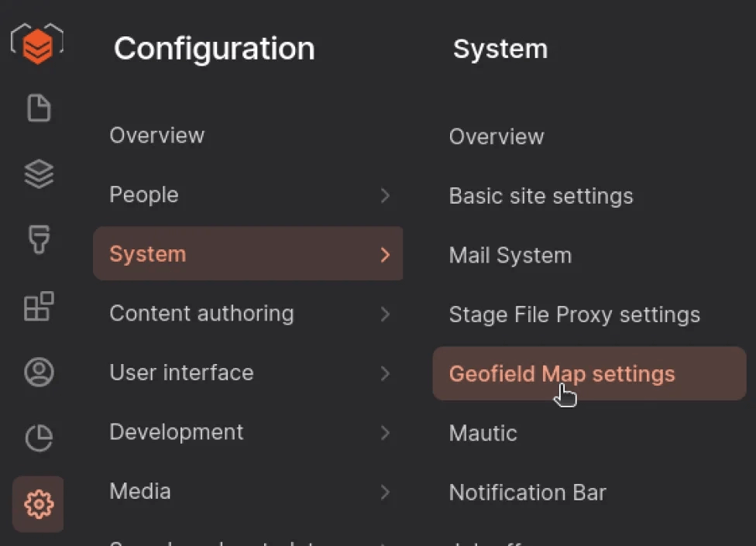
Task: Open Stage File Proxy settings
Action: click(575, 314)
